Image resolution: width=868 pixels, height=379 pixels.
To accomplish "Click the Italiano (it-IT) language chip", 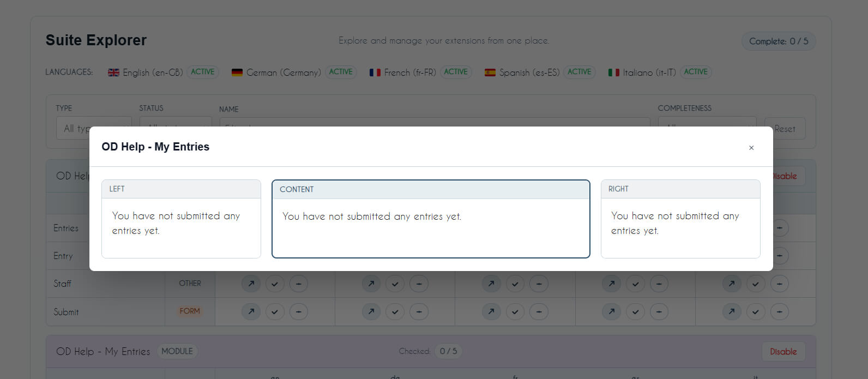I will click(660, 72).
